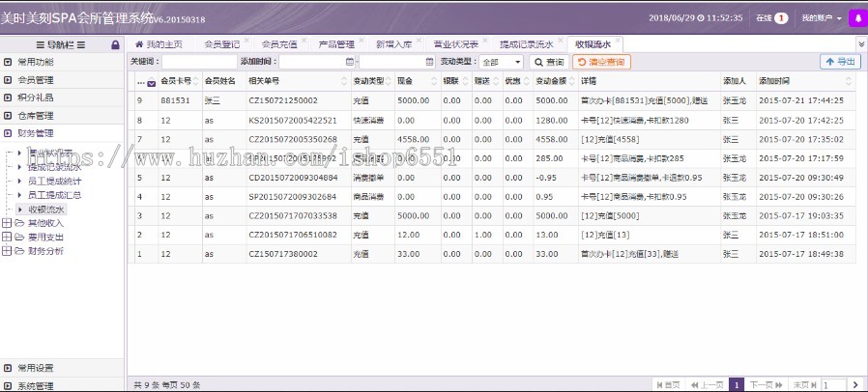Expand the 仓库管理 sidebar section
The image size is (868, 392).
pyautogui.click(x=62, y=116)
